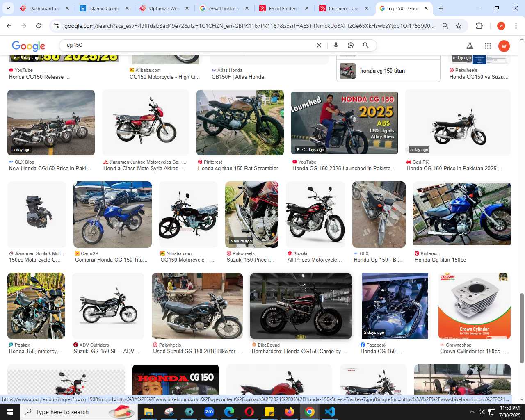525x420 pixels.
Task: Open the Suzuki All Prices Motorcycle thumbnail
Action: [315, 215]
